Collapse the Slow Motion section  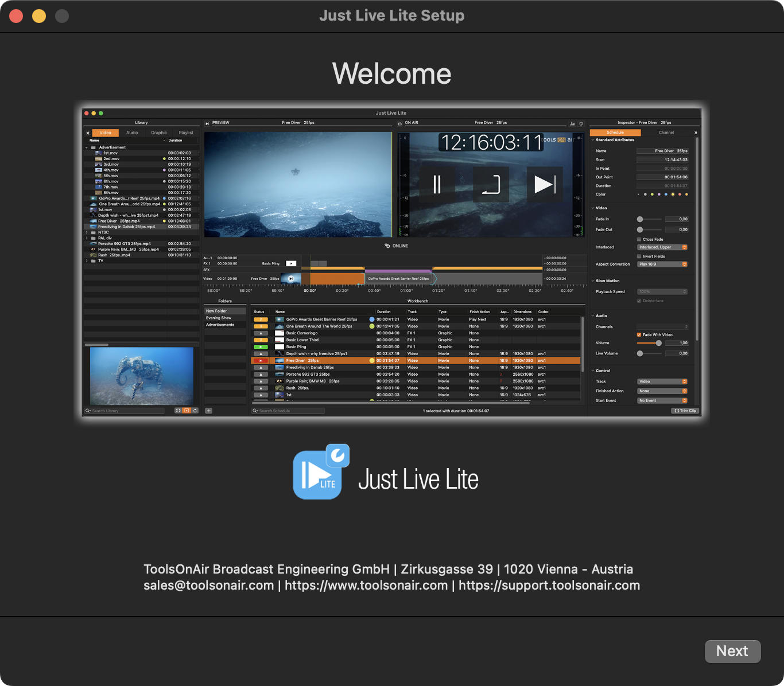[x=592, y=281]
